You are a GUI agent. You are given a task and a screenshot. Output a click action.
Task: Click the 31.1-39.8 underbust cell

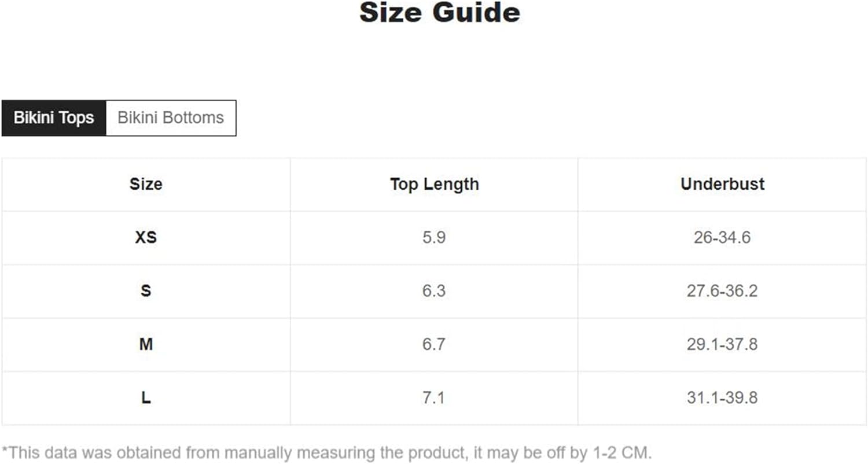(x=722, y=398)
